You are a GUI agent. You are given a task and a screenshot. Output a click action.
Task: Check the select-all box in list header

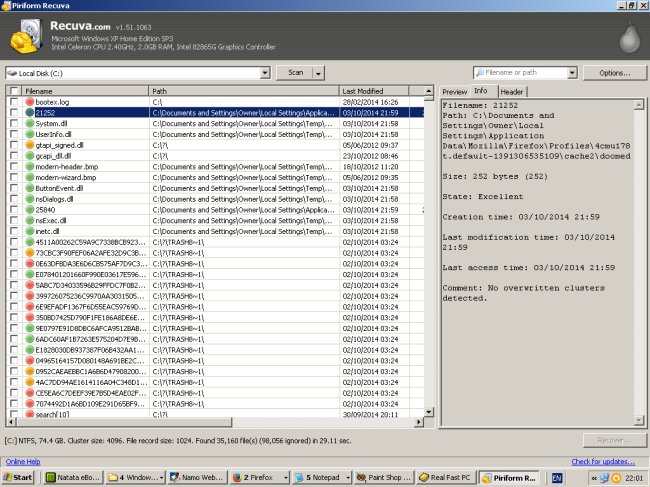[13, 91]
